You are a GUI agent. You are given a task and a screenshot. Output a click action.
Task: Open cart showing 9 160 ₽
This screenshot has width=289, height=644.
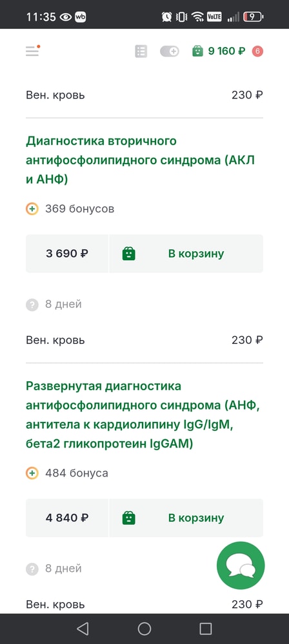[x=219, y=52]
